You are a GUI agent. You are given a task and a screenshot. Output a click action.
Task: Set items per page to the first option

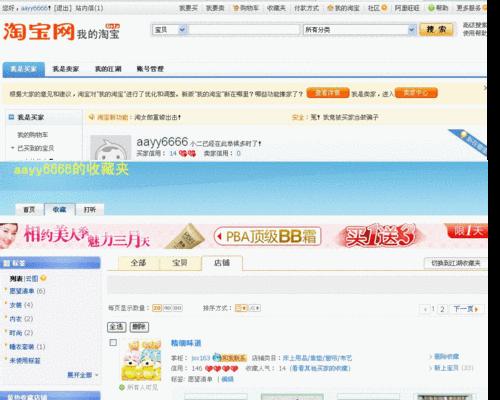157,308
